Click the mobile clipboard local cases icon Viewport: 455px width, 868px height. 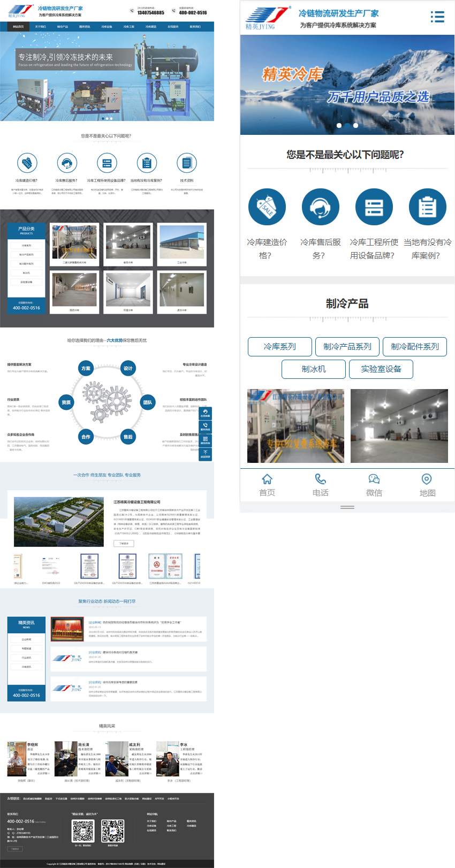427,207
